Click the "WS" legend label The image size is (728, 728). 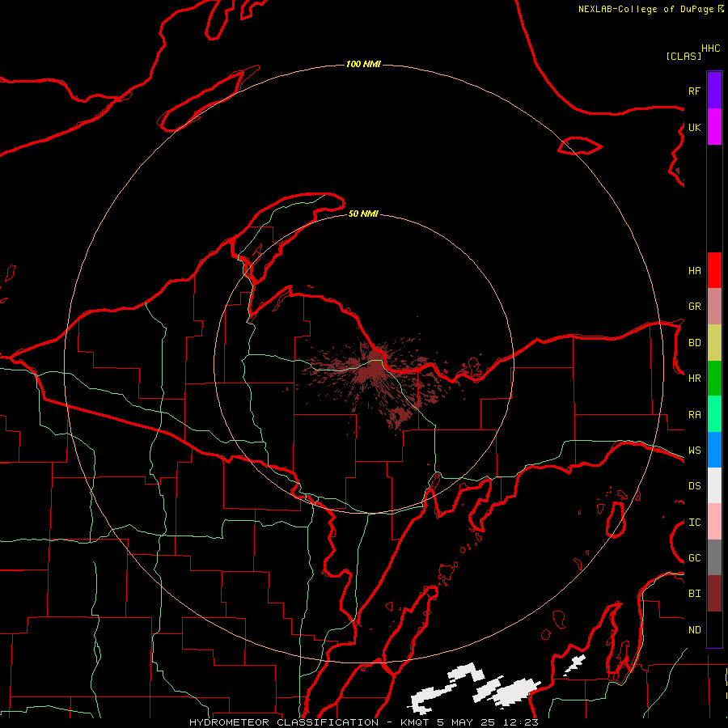pos(694,451)
